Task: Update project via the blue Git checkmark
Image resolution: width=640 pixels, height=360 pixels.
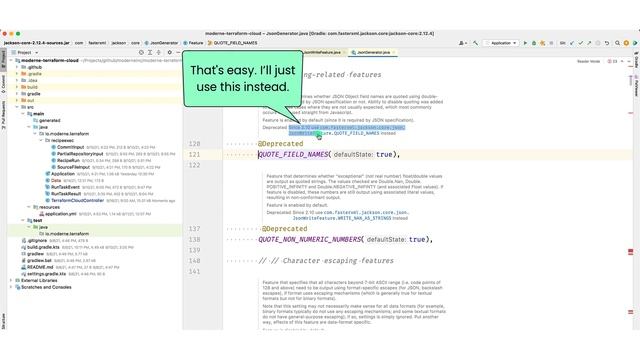Action: coord(572,43)
